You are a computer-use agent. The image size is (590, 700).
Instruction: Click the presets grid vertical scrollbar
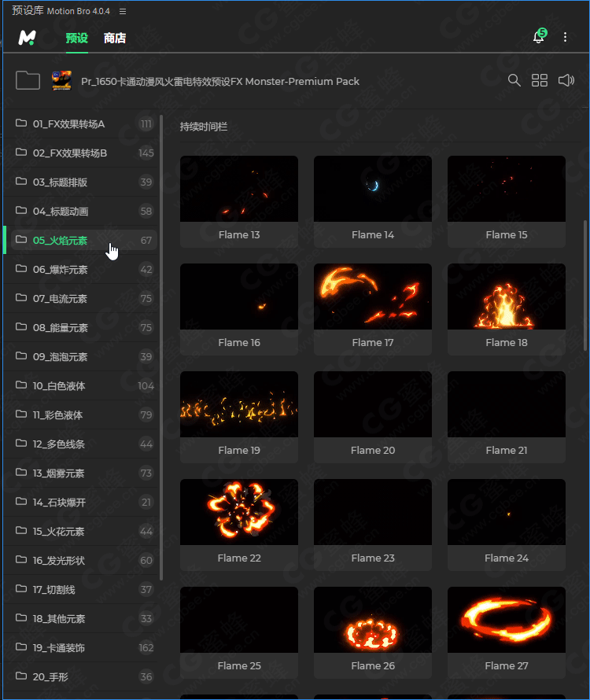585,286
